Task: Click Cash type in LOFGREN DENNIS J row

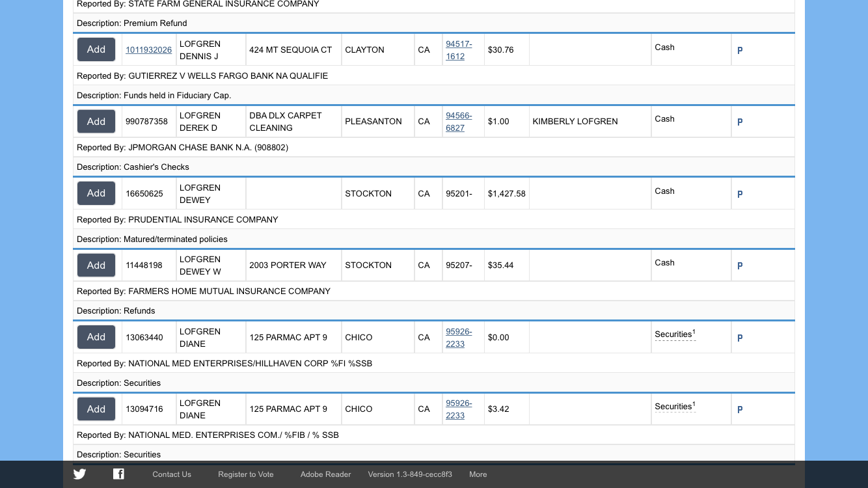Action: (664, 47)
